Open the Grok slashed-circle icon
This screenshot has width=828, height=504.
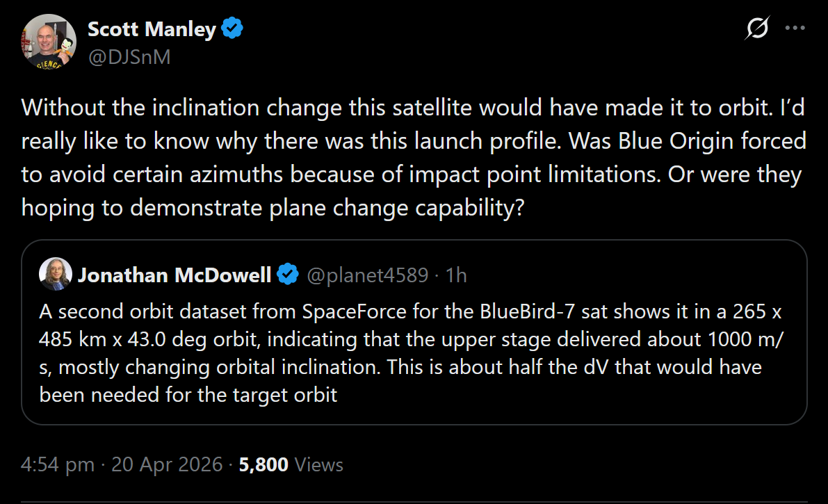pos(757,29)
